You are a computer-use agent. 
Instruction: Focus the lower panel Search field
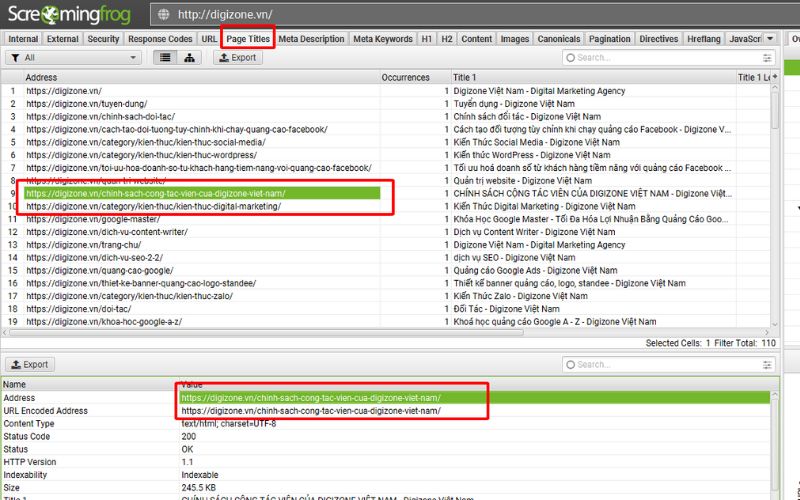(668, 365)
